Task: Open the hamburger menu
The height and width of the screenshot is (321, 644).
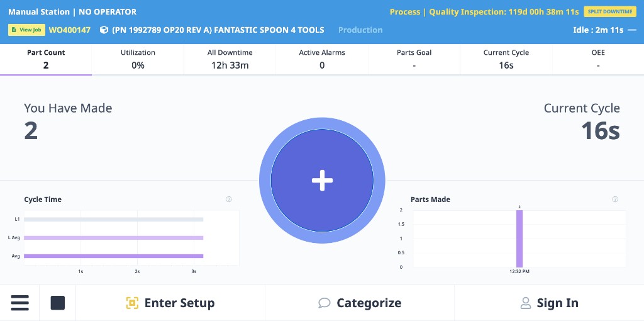Action: click(19, 303)
